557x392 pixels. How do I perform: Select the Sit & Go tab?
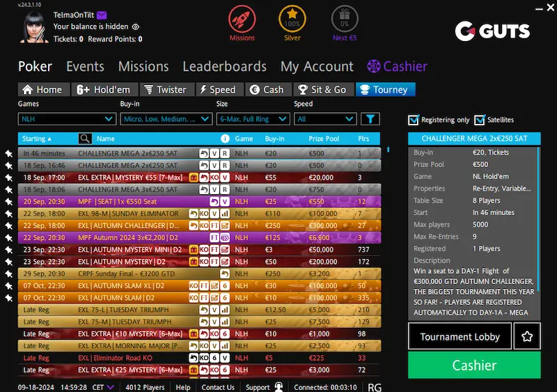(324, 90)
